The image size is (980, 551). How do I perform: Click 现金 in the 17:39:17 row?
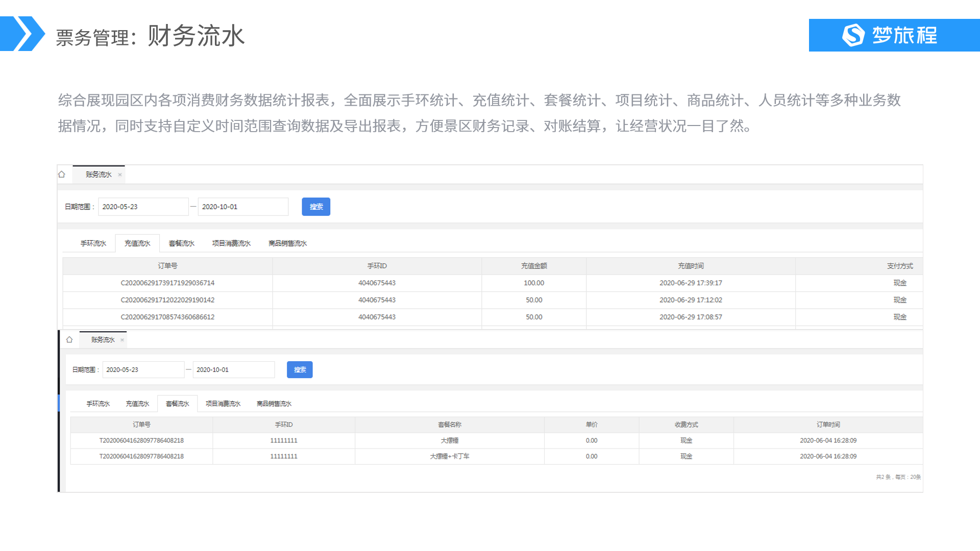coord(900,283)
